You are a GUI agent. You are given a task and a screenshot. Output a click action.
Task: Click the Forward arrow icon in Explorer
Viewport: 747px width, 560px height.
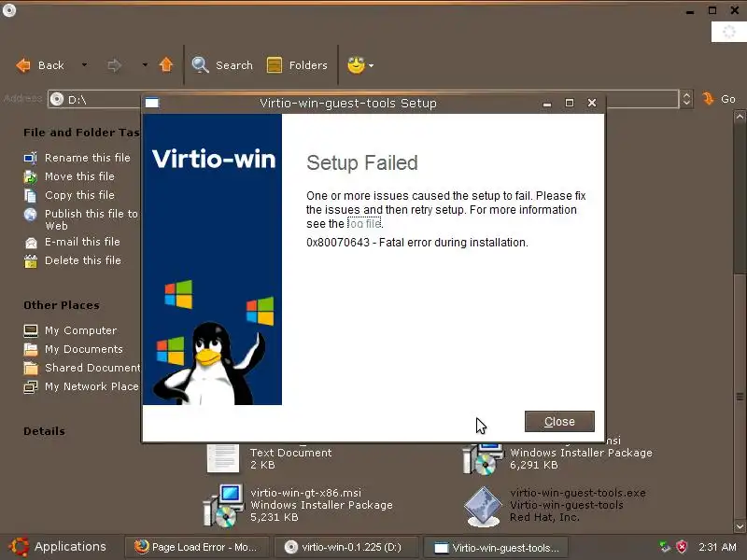click(x=114, y=65)
